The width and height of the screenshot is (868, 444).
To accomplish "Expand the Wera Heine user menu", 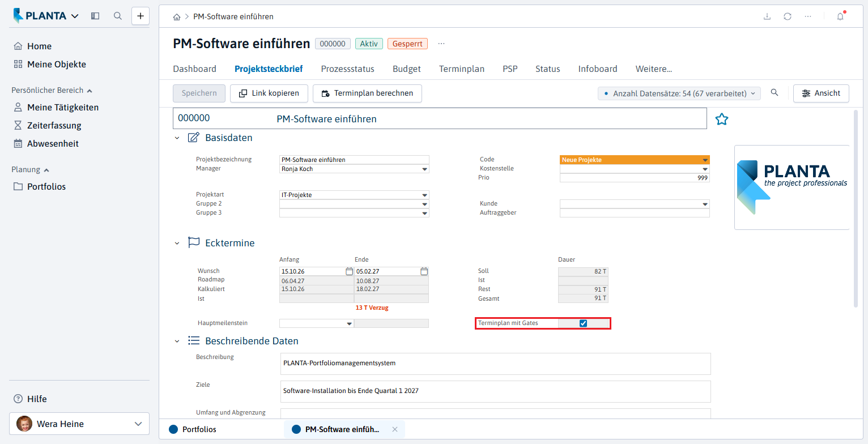I will (79, 424).
